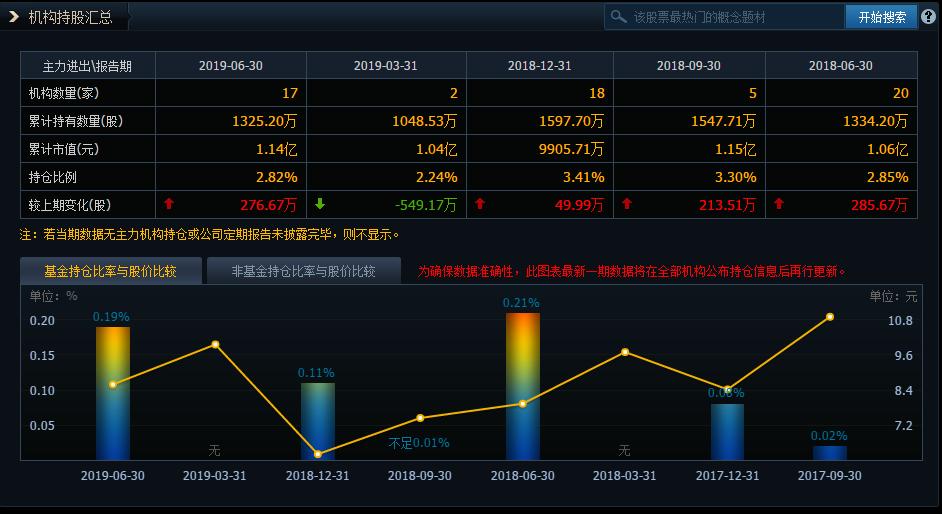Click the bar above 2017-12-31
This screenshot has width=942, height=514.
pyautogui.click(x=728, y=432)
